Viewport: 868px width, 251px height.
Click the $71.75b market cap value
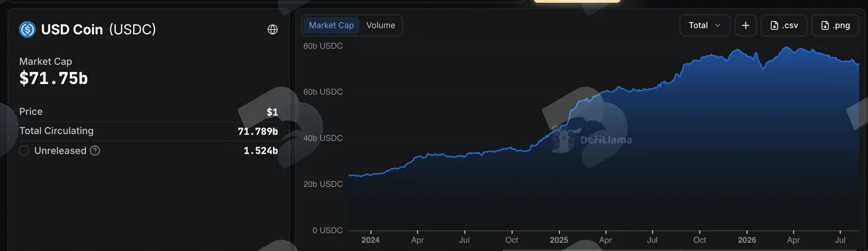(x=54, y=78)
